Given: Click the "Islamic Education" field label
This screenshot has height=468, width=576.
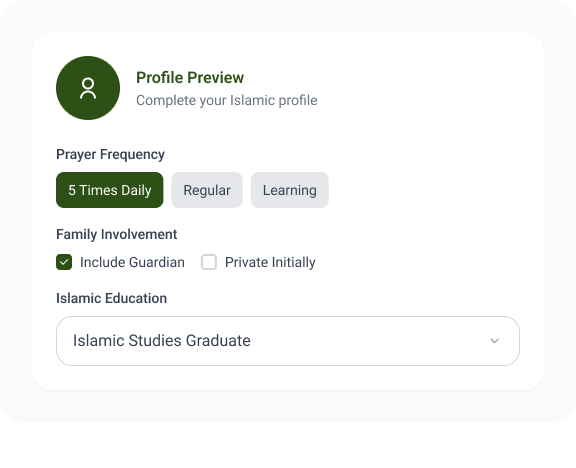Looking at the screenshot, I should (x=111, y=298).
